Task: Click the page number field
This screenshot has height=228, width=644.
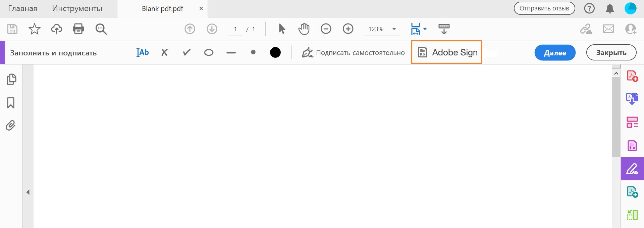Action: tap(235, 29)
